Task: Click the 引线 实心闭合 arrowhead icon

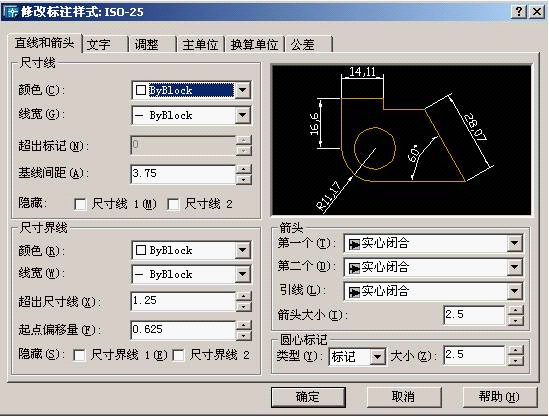Action: coord(354,292)
